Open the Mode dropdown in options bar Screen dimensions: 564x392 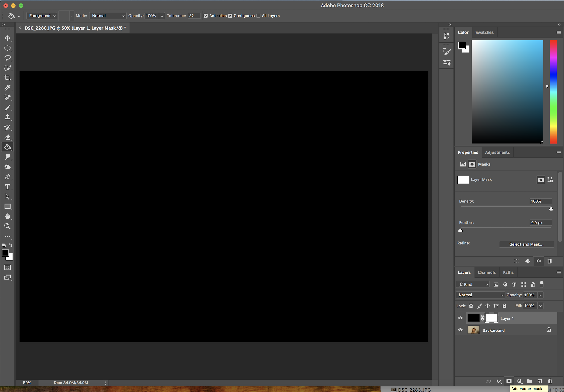pos(108,16)
